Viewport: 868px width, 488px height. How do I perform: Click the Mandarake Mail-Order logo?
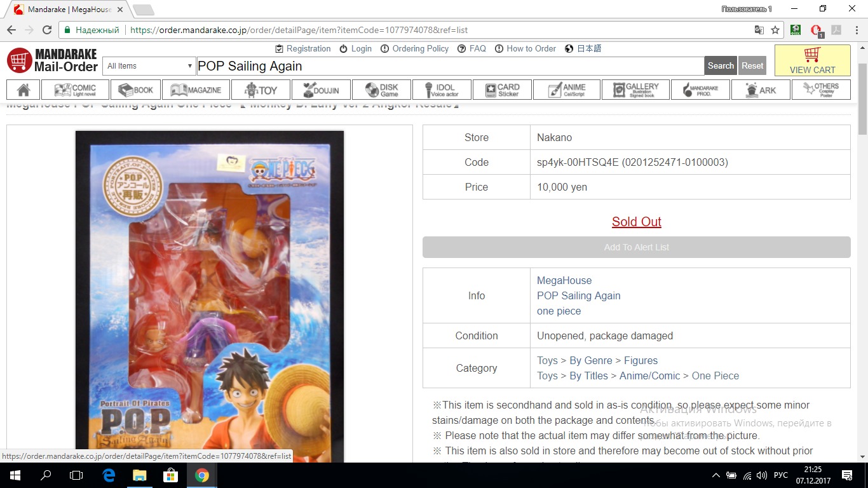coord(52,60)
